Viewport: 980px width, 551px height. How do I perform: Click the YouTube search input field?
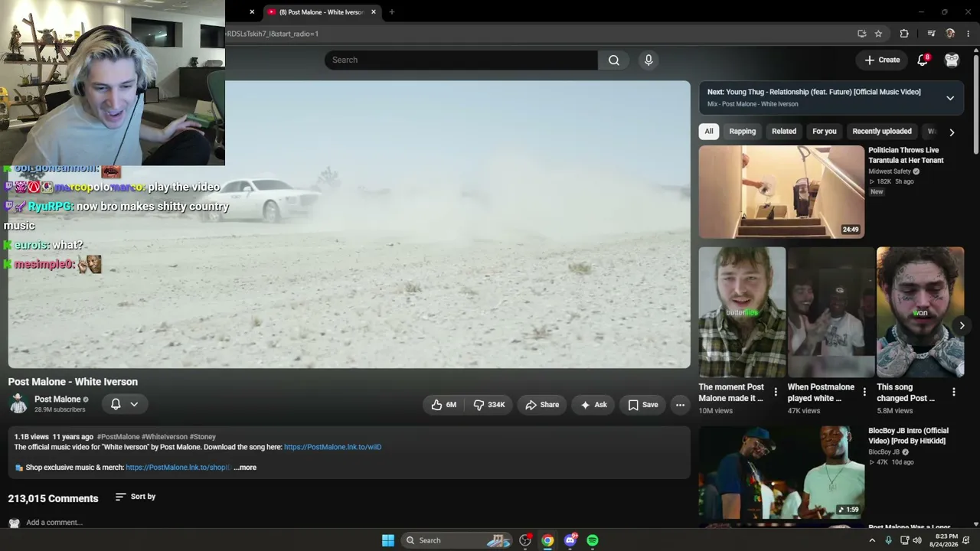[x=461, y=60]
